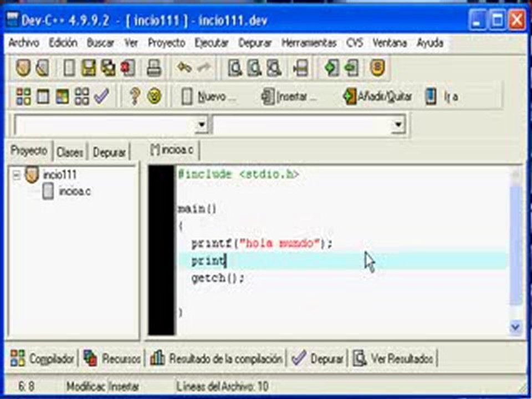
Task: Click the About smiley face icon
Action: pyautogui.click(x=154, y=96)
